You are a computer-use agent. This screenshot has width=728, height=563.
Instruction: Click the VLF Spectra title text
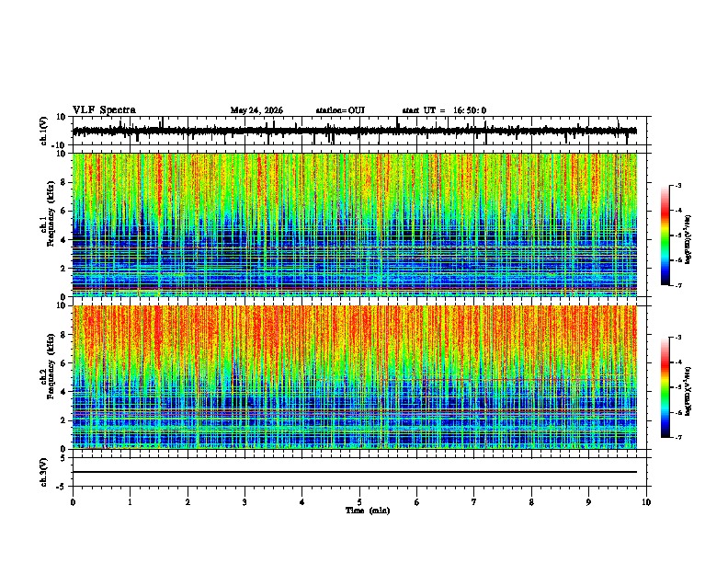pyautogui.click(x=104, y=109)
